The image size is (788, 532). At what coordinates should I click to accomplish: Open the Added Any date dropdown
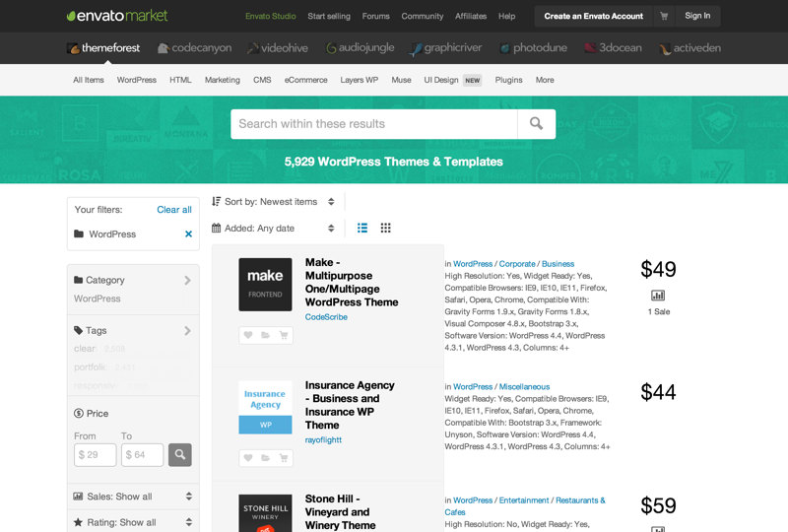coord(273,229)
